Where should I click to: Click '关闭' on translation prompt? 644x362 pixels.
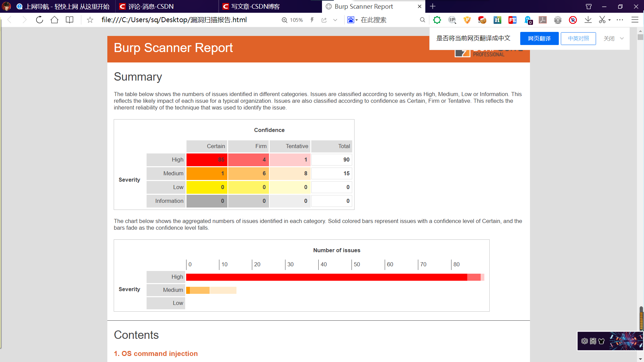click(x=609, y=39)
